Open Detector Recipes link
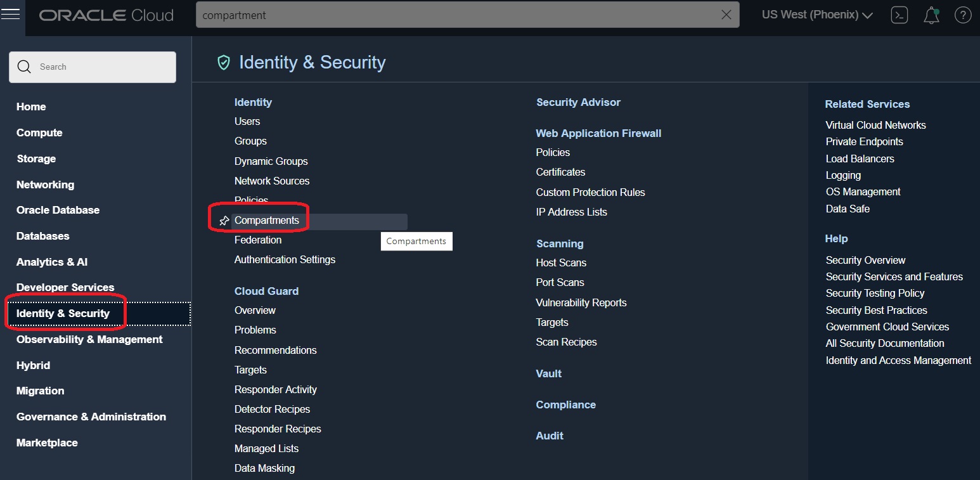Screen dimensions: 980x480 click(x=272, y=409)
